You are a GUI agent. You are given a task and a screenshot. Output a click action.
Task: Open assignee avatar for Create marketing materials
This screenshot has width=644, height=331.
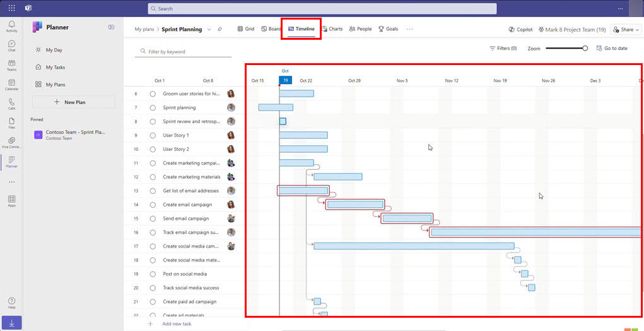(x=231, y=177)
